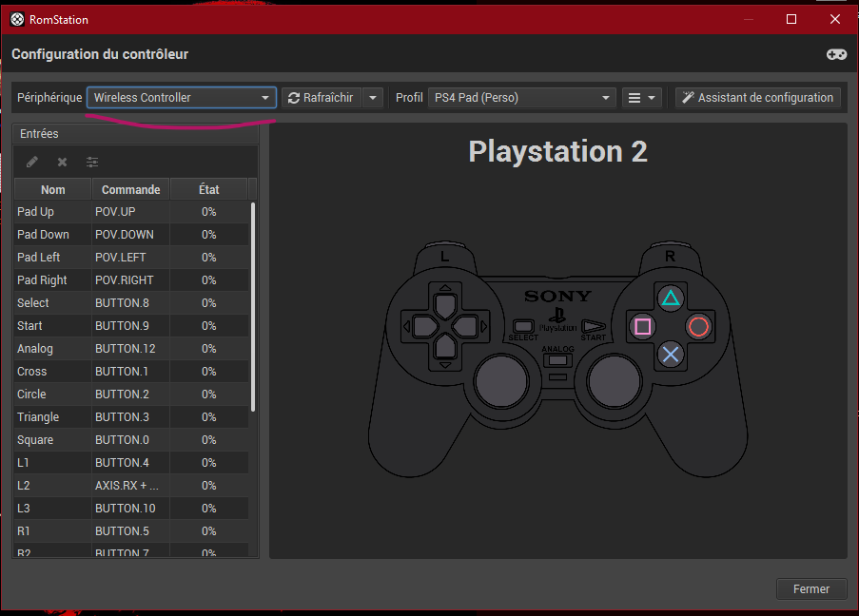Sort by the État column header

(208, 189)
